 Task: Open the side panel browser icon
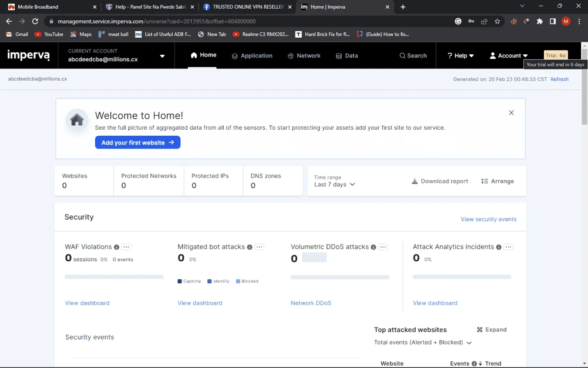(553, 21)
